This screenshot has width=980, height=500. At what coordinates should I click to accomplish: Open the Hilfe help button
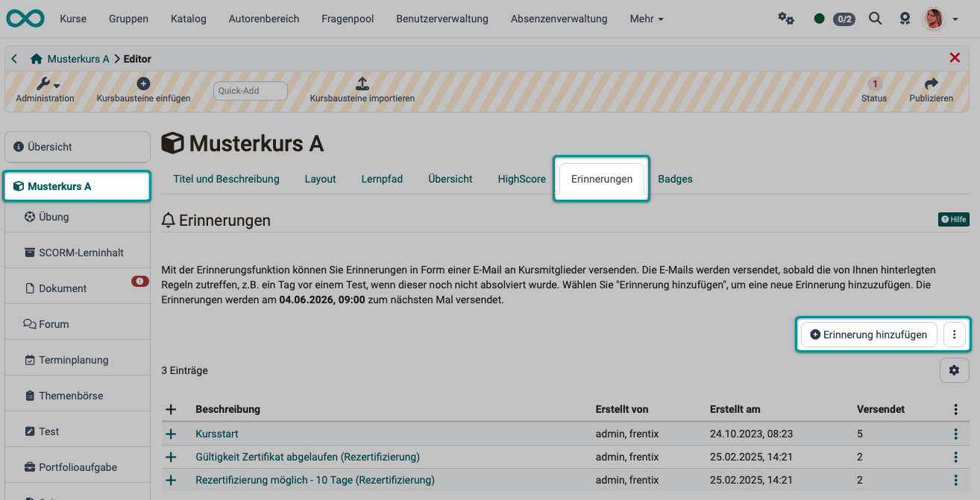(x=954, y=219)
